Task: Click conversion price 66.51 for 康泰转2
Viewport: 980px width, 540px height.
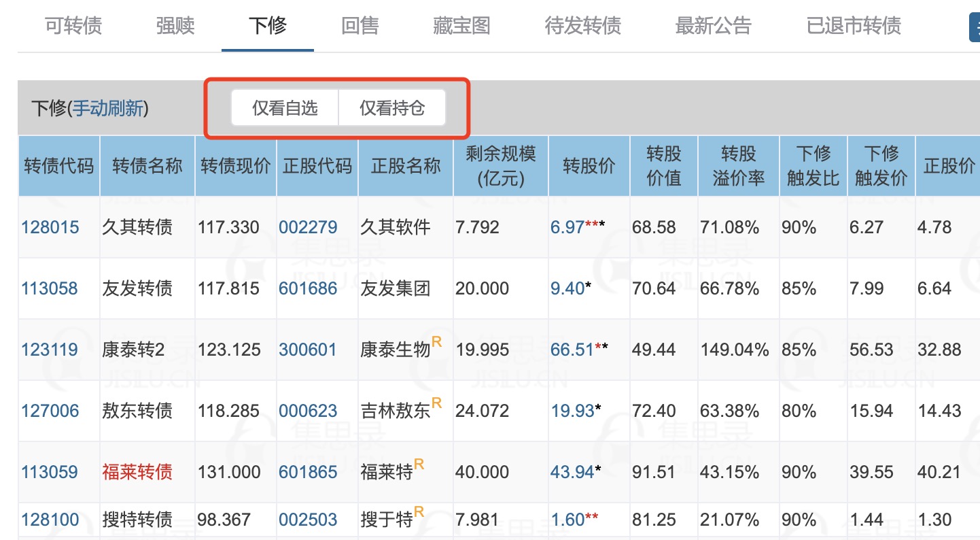Action: tap(572, 350)
